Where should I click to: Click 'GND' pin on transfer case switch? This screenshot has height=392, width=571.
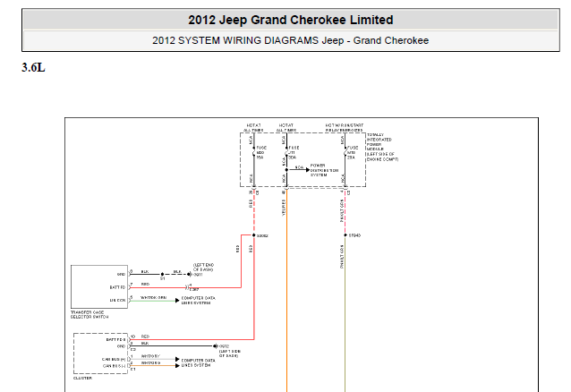click(x=121, y=275)
